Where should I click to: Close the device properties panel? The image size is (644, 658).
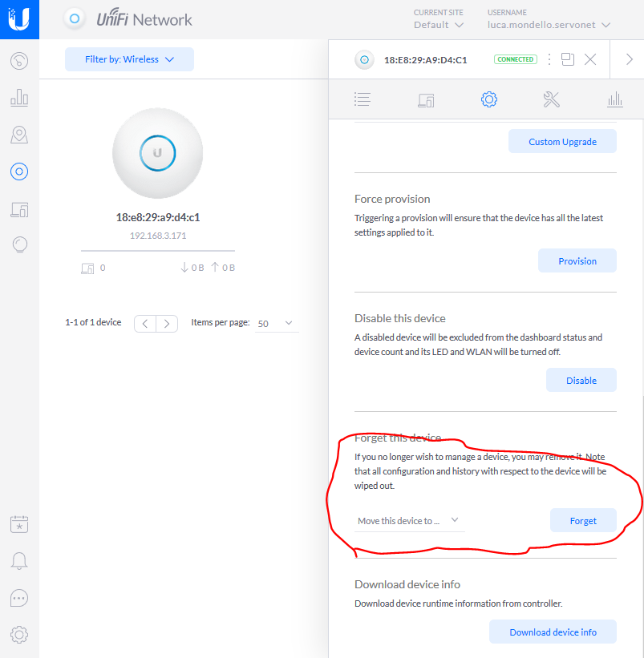pos(590,59)
